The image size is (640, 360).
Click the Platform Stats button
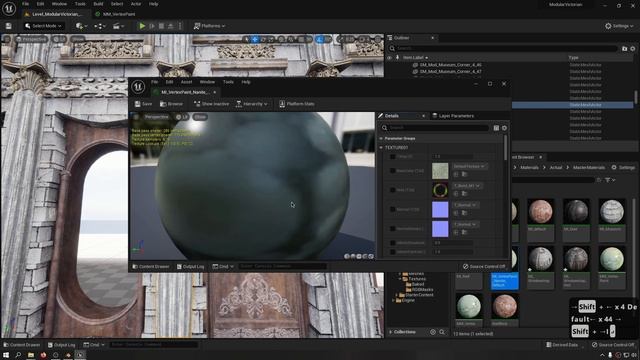click(x=297, y=104)
